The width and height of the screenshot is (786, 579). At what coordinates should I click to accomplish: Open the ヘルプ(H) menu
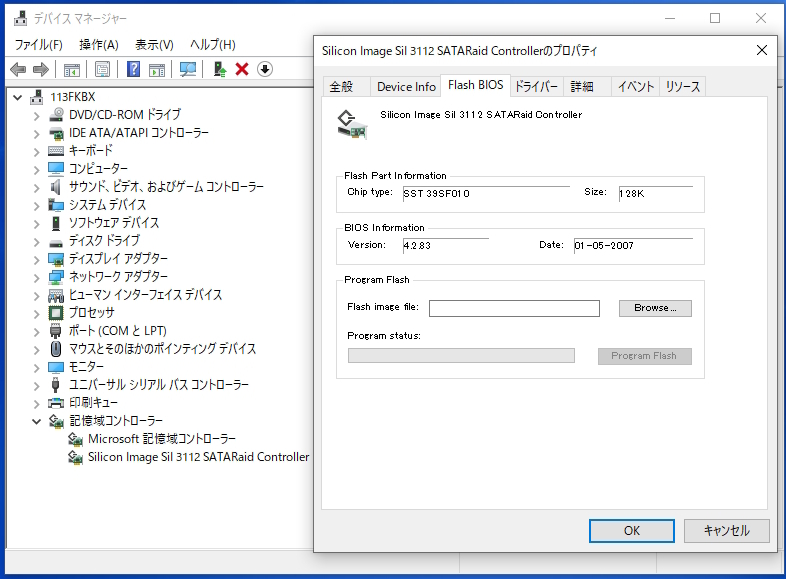(x=213, y=45)
